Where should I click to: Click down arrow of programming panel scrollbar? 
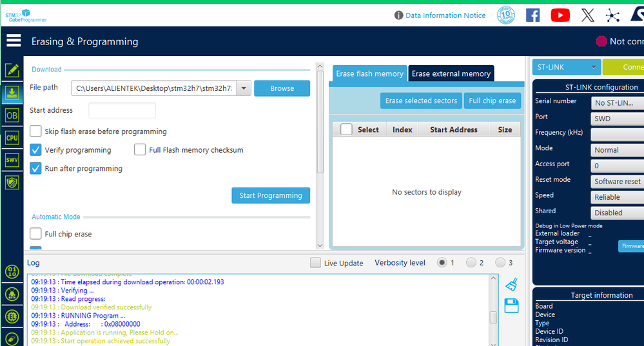click(x=320, y=246)
